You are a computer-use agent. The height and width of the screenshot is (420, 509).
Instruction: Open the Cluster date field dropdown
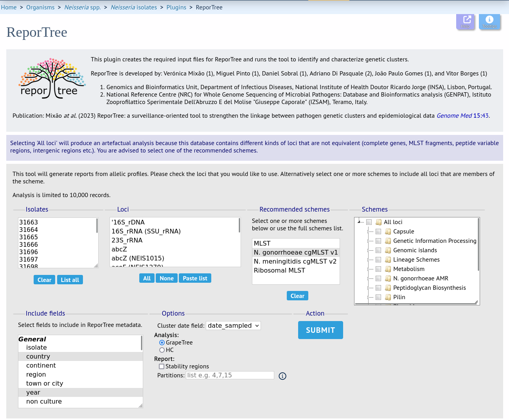(233, 326)
